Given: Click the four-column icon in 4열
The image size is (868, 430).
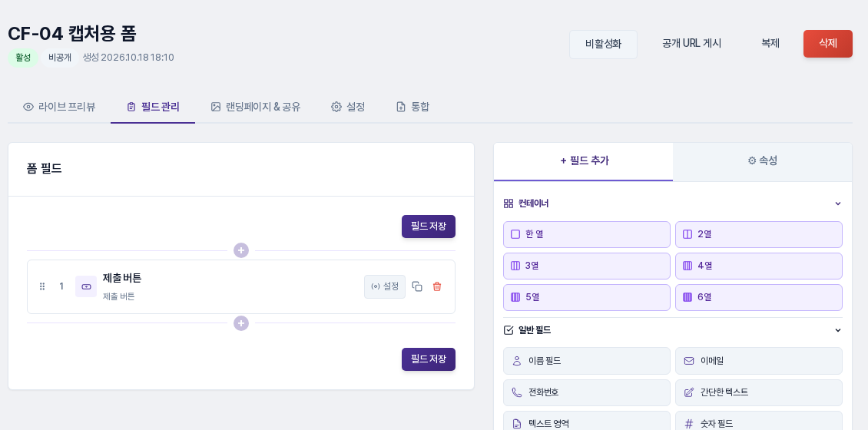Looking at the screenshot, I should tap(687, 266).
